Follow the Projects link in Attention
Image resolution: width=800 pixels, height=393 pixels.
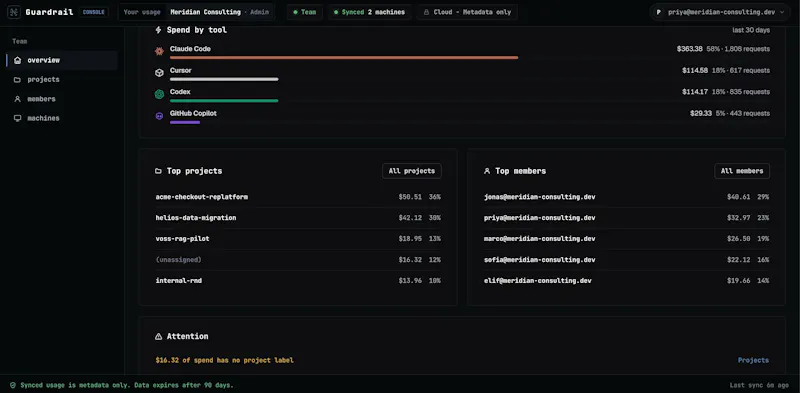point(753,360)
